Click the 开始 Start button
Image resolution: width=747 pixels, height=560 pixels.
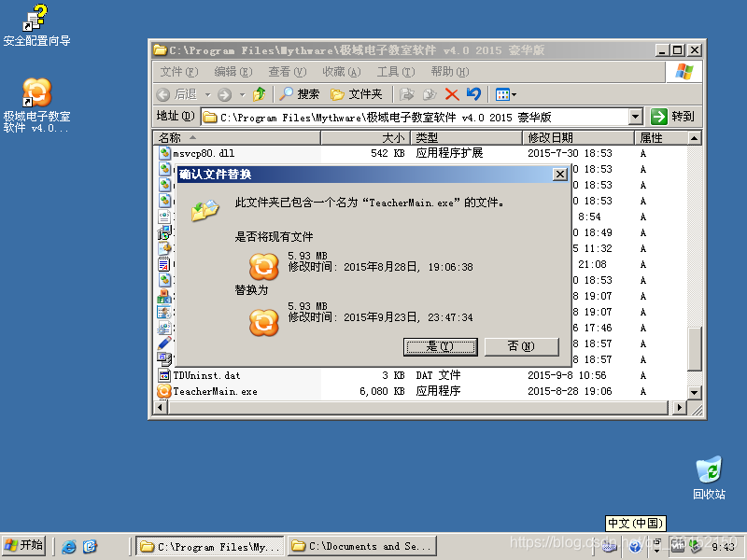coord(24,546)
